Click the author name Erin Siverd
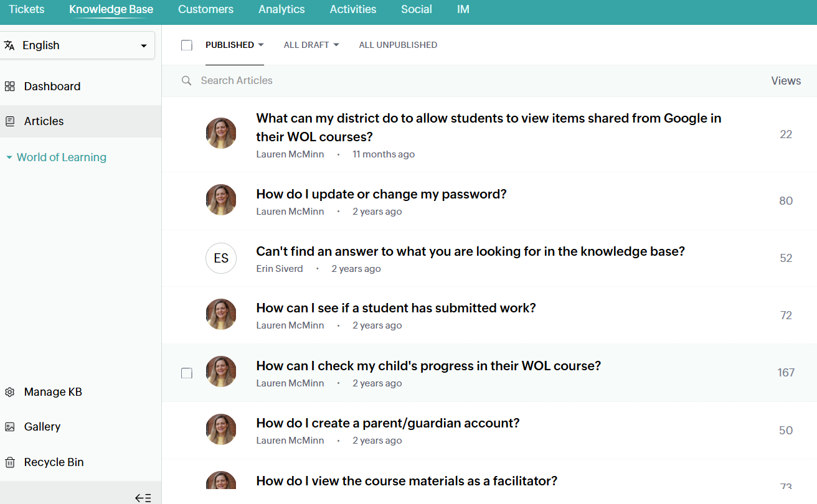 (x=280, y=269)
